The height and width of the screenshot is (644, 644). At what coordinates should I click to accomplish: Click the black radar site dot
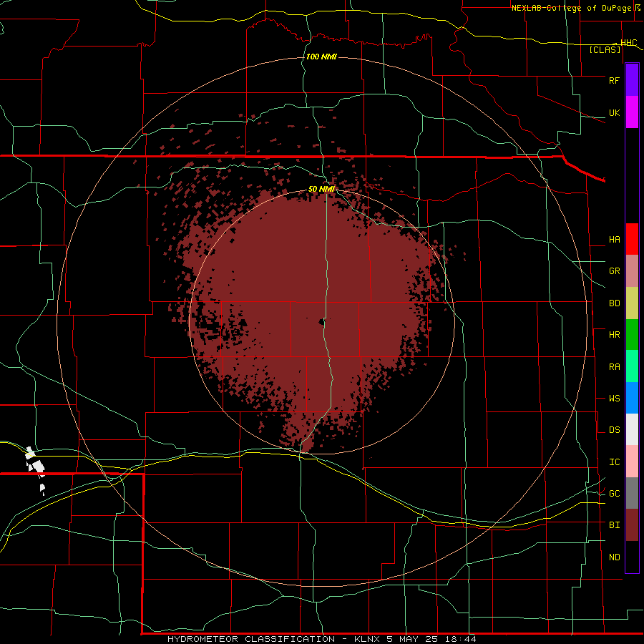[321, 321]
